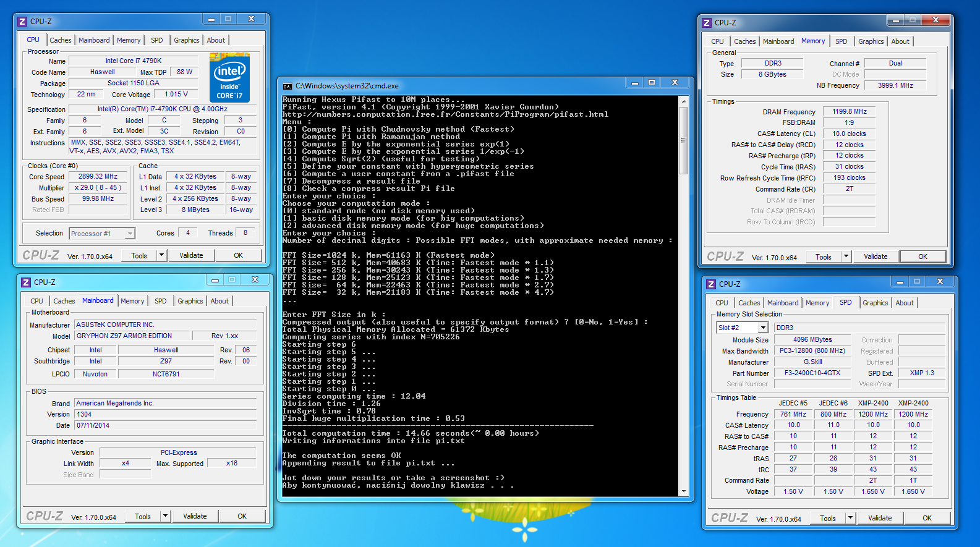Click memory Type value DDR3
Image resolution: width=980 pixels, height=547 pixels.
point(773,64)
